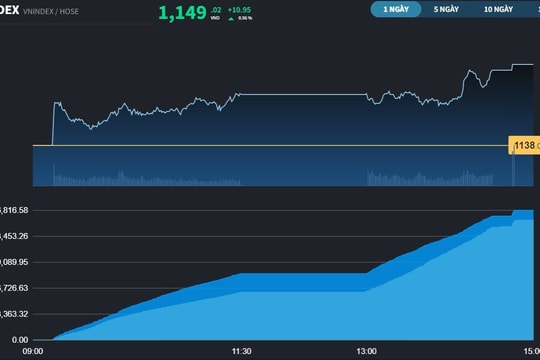540x360 pixels.
Task: Click the VNINDEX / HOSE label
Action: 51,11
